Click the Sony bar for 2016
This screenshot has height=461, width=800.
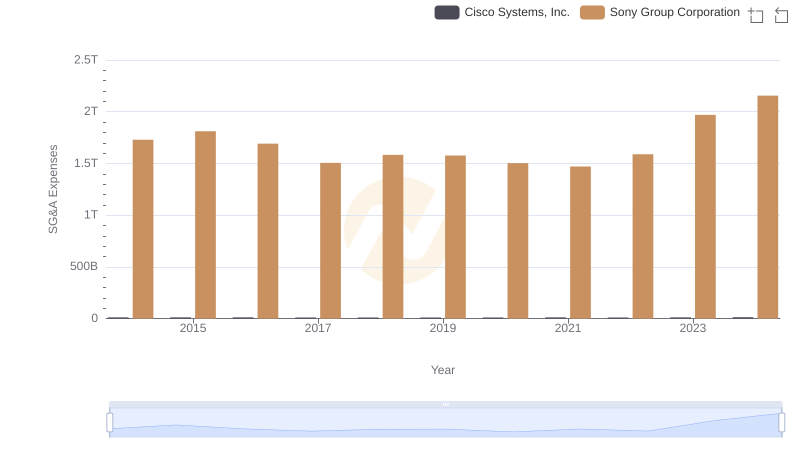(268, 231)
